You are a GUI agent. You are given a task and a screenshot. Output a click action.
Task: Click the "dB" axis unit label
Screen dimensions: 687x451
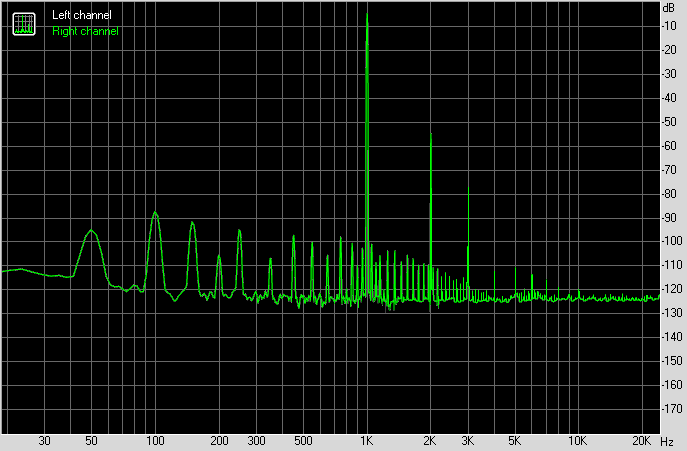click(669, 8)
